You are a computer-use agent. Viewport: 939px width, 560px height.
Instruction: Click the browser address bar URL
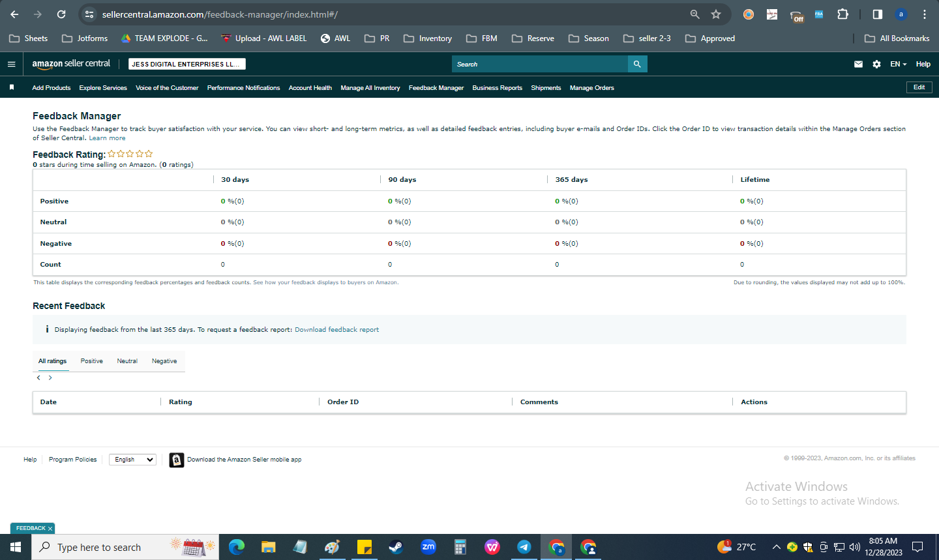220,14
